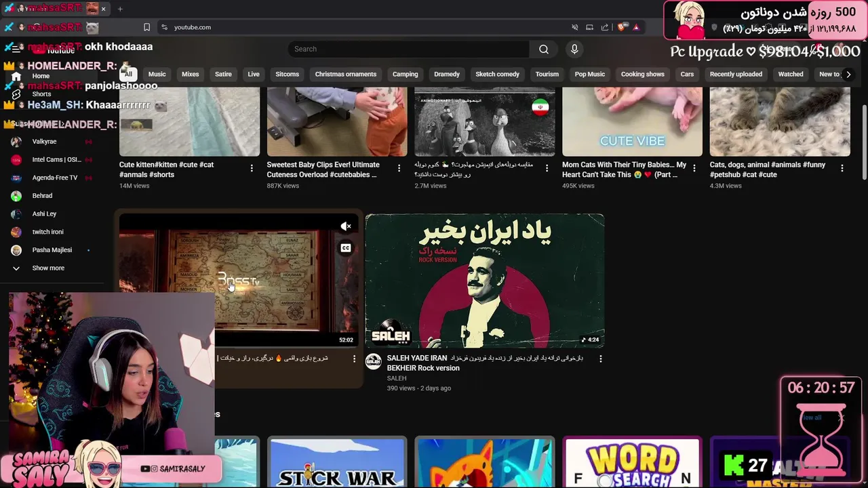
Task: Select the Recently uploaded chip
Action: tap(736, 74)
